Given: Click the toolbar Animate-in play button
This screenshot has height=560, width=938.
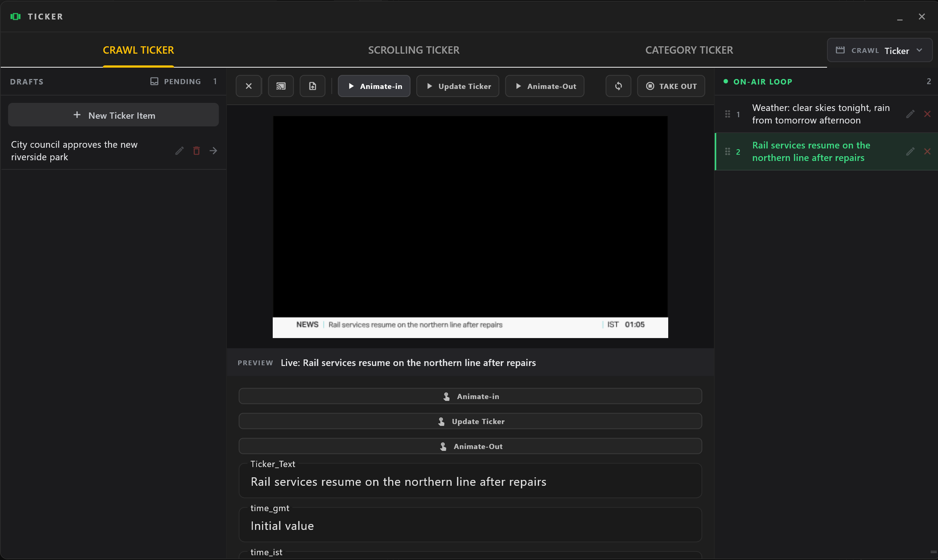Looking at the screenshot, I should point(374,86).
